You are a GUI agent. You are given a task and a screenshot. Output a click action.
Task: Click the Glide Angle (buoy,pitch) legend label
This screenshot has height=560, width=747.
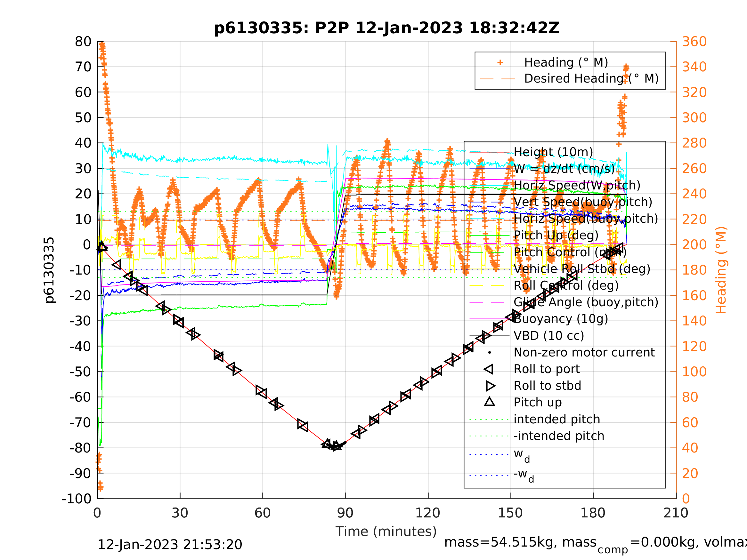coord(586,302)
